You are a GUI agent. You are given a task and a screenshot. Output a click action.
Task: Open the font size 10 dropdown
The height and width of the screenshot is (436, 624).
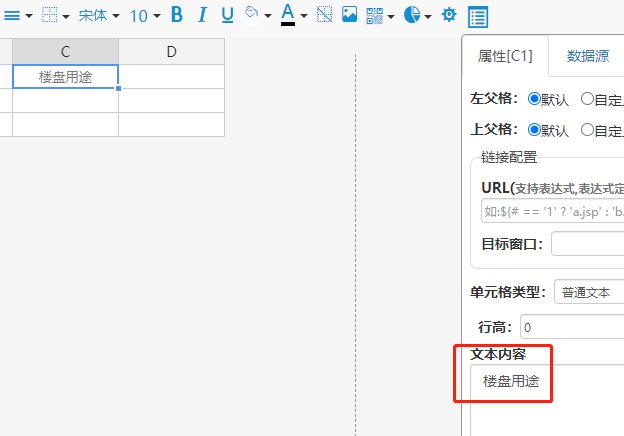145,16
